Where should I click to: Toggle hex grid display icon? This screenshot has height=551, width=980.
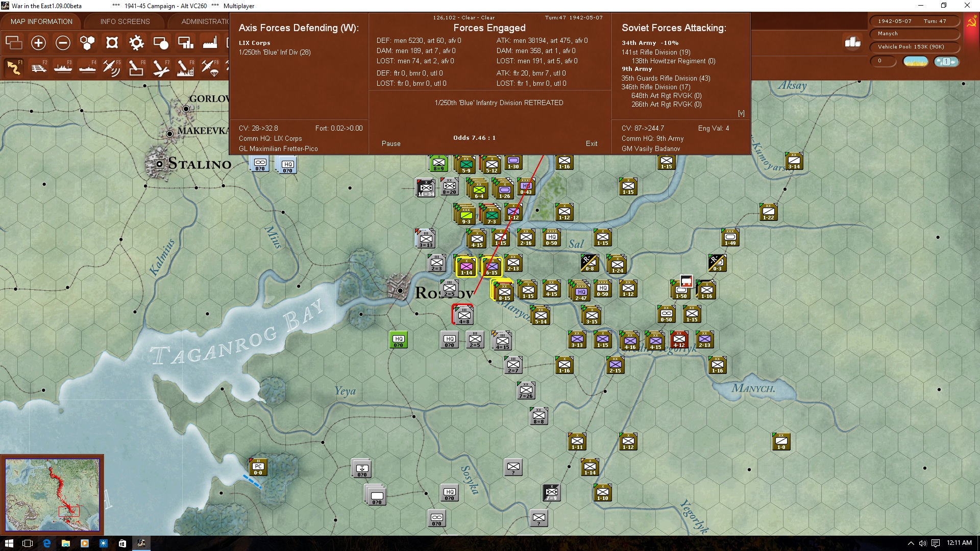pyautogui.click(x=87, y=43)
